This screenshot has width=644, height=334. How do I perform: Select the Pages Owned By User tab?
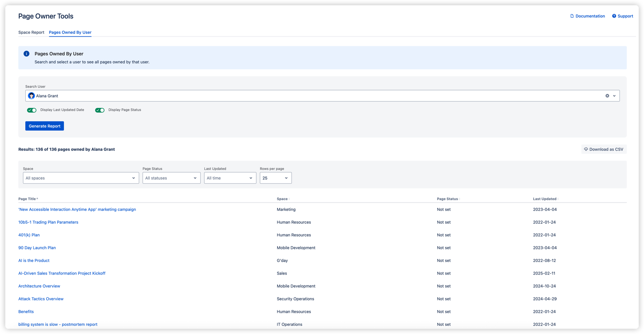point(70,32)
